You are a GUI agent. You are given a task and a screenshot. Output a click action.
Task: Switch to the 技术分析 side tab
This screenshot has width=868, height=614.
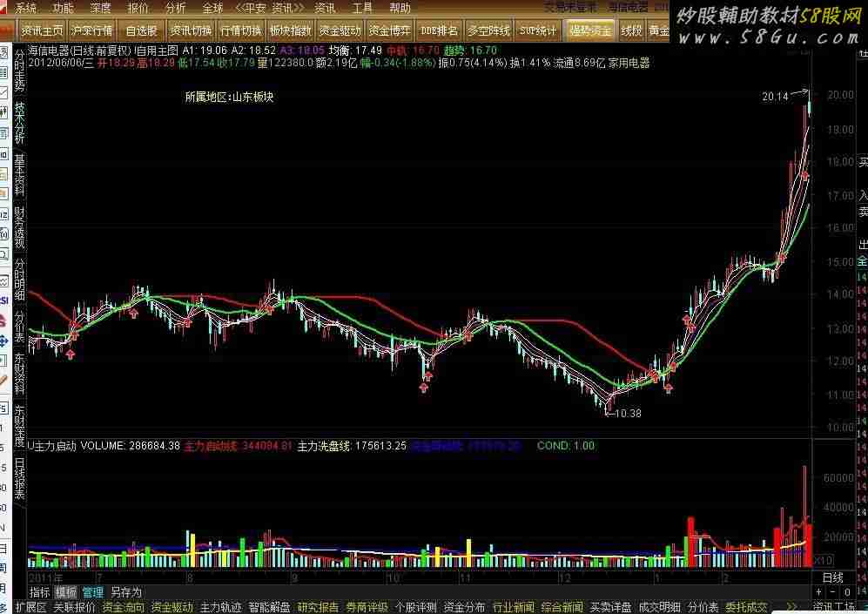(19, 124)
